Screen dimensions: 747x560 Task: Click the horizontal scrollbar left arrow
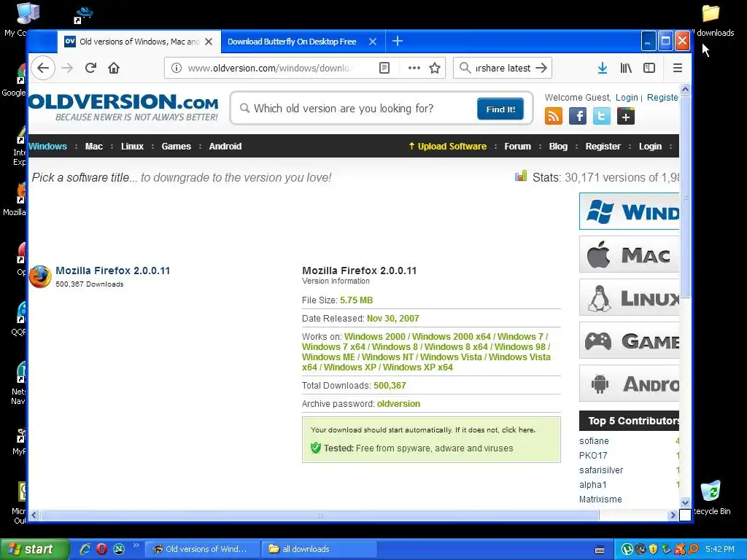pyautogui.click(x=34, y=516)
